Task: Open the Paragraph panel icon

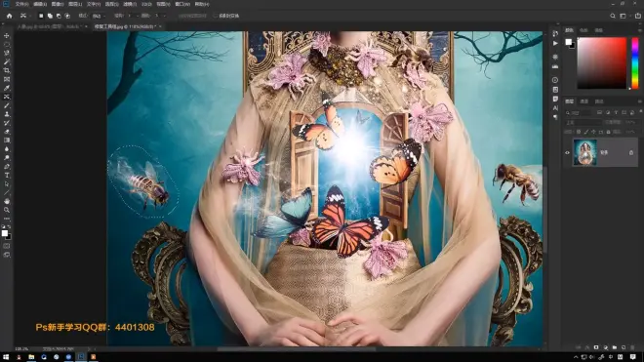Action: pyautogui.click(x=555, y=117)
